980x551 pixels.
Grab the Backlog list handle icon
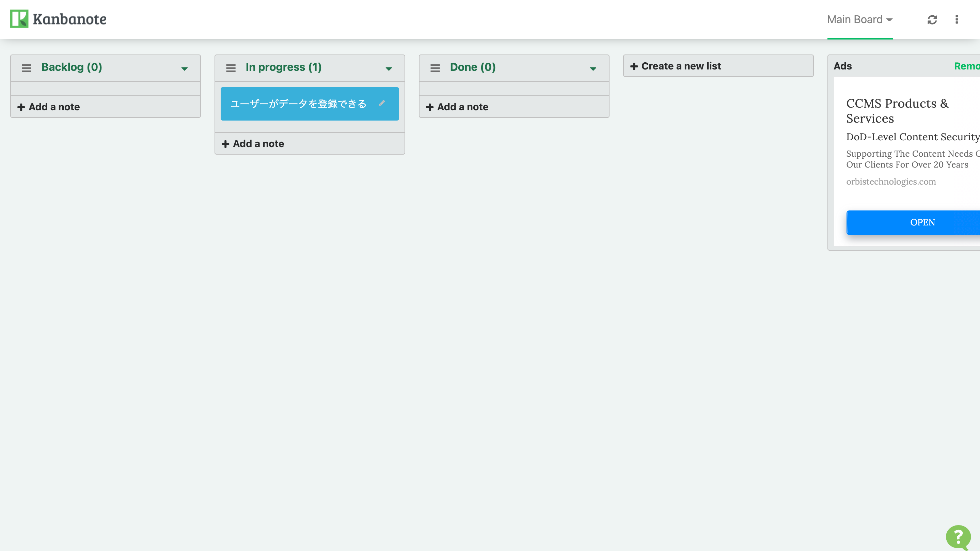[x=27, y=68]
